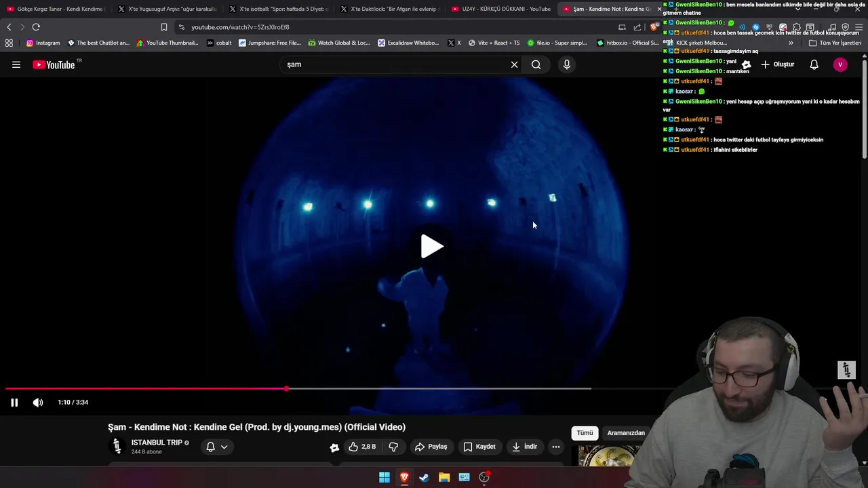Open the Watch Global & Loc... bookmark
868x488 pixels.
coord(339,43)
